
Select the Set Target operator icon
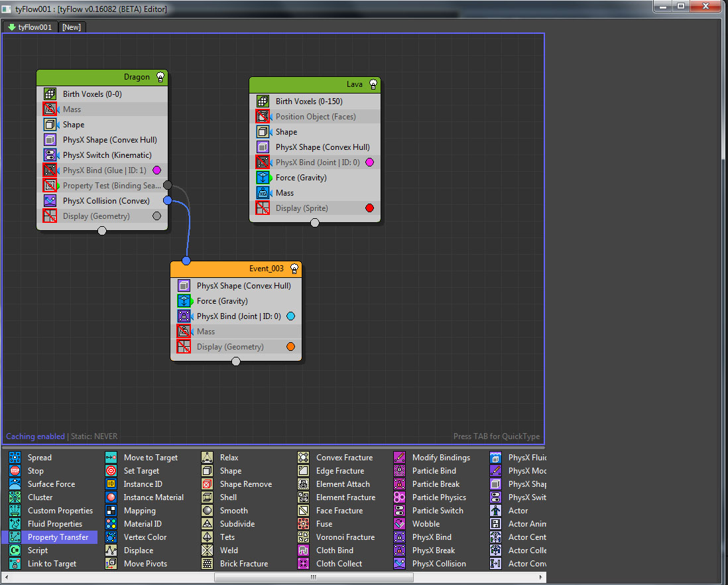click(111, 471)
